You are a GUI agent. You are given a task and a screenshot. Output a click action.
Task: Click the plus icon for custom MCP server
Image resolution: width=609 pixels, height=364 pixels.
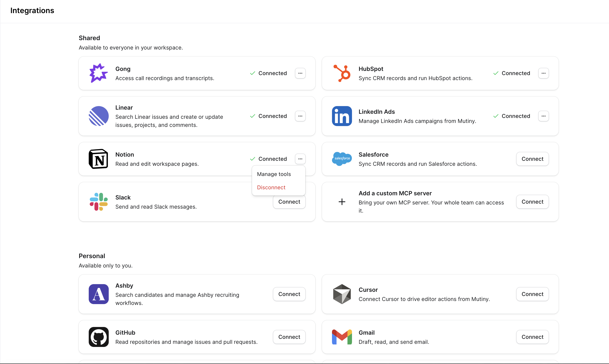click(x=342, y=202)
